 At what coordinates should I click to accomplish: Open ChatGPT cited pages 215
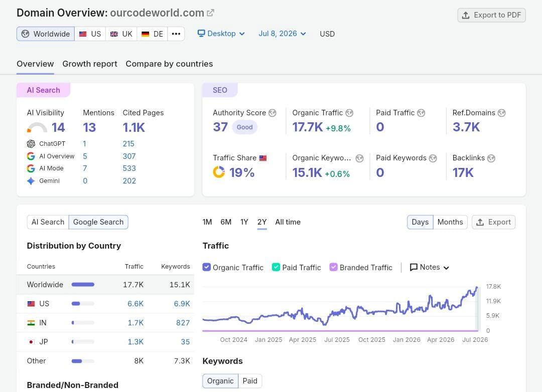(128, 144)
